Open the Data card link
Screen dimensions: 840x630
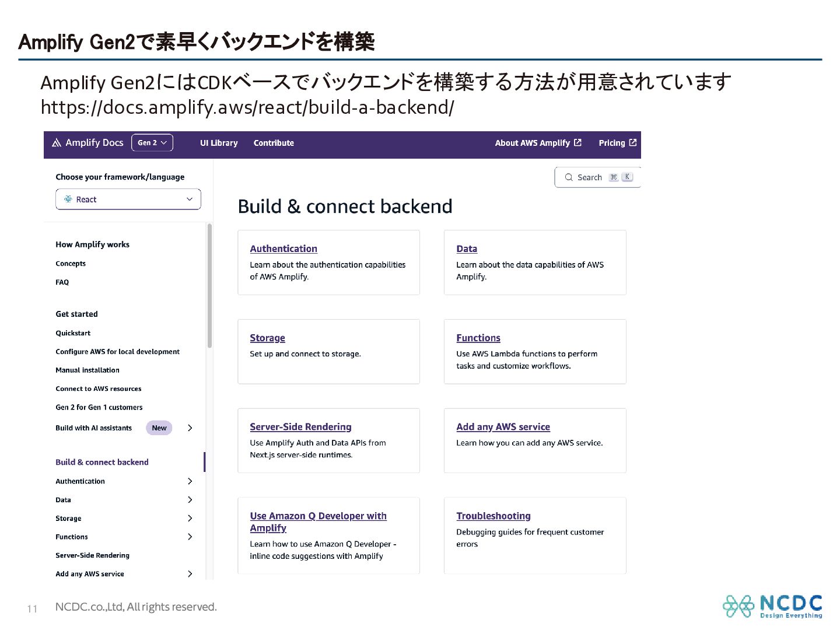click(467, 249)
